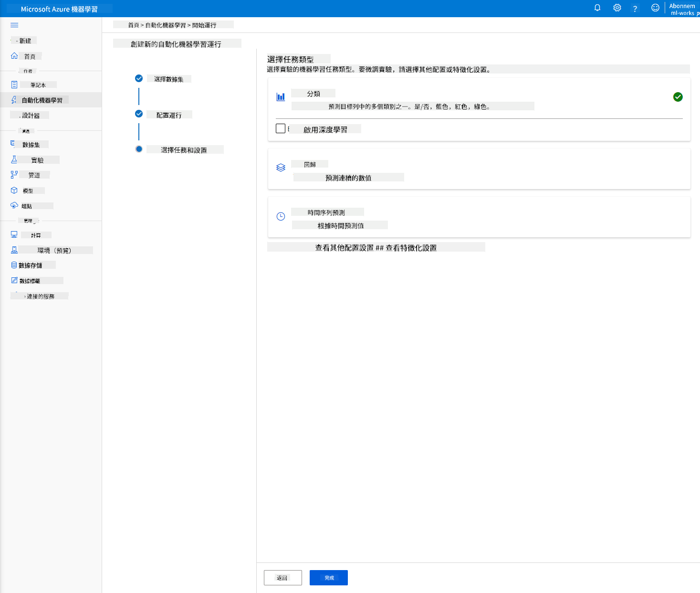Open 連接的服務 in the sidebar
The height and width of the screenshot is (593, 700).
40,296
